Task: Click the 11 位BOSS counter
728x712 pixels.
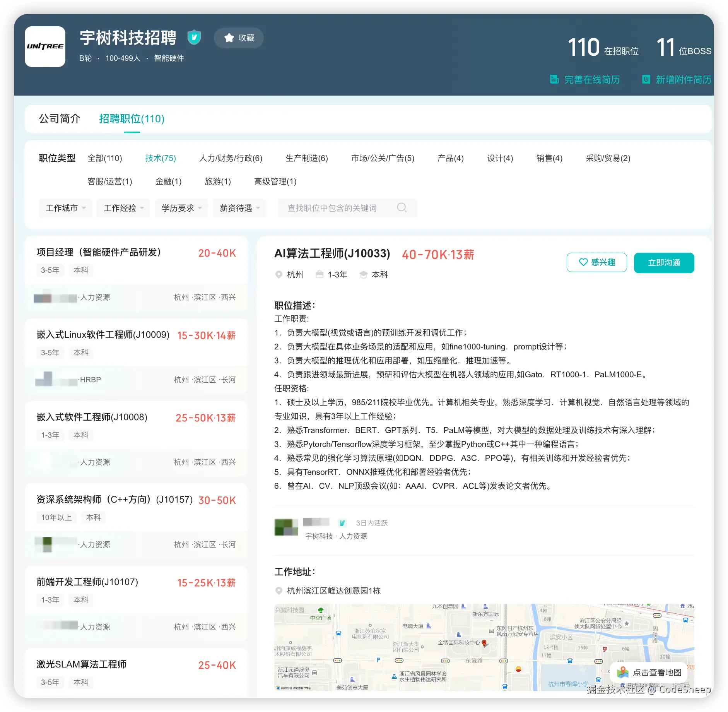Action: [684, 48]
